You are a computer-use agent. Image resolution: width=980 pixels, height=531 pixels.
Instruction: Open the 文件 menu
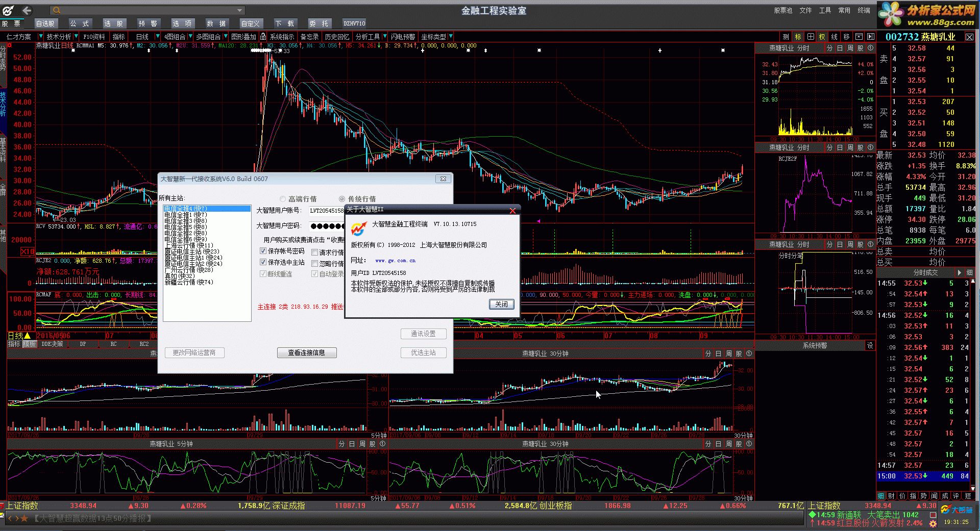click(x=805, y=10)
